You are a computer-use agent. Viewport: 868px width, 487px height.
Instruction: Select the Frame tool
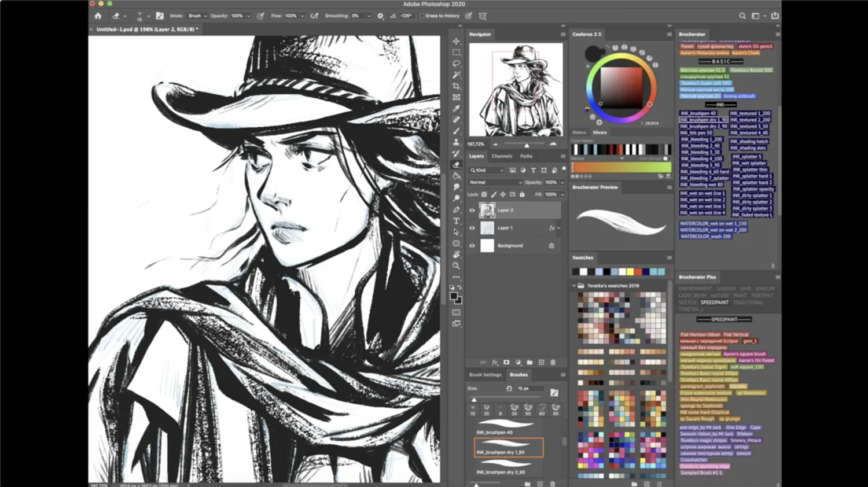456,97
